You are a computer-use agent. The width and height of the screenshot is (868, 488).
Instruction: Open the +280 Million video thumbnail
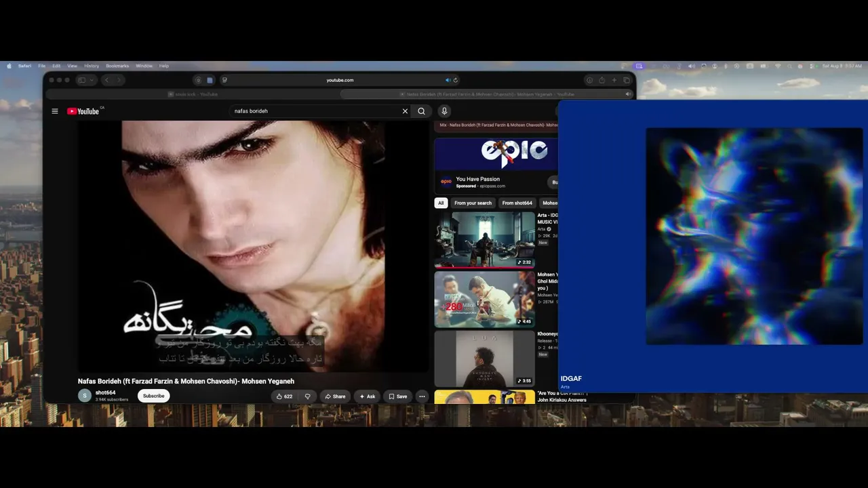[x=485, y=299]
